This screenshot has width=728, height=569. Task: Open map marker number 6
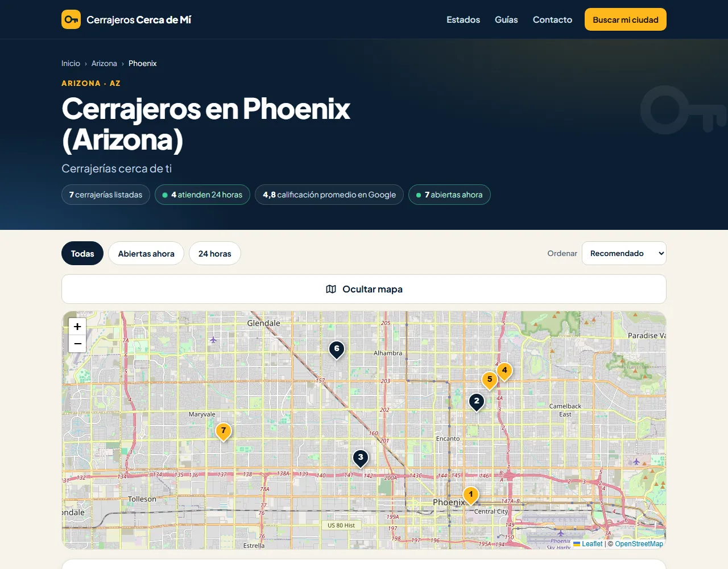click(x=337, y=350)
